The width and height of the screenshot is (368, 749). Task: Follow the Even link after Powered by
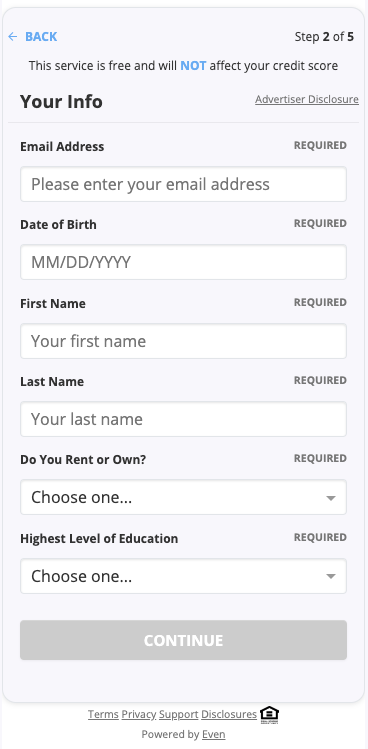point(214,734)
